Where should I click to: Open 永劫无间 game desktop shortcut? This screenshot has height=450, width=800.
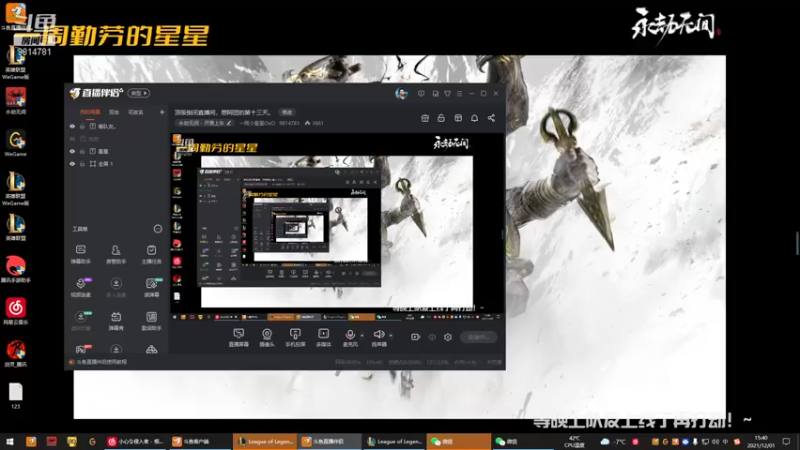pos(15,101)
